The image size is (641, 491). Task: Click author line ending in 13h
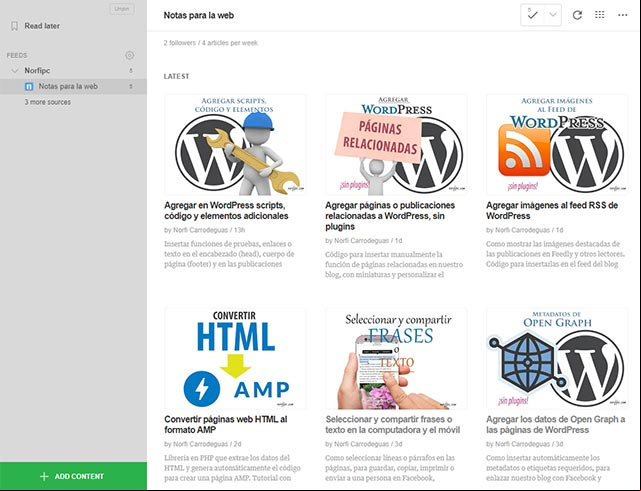coord(205,230)
